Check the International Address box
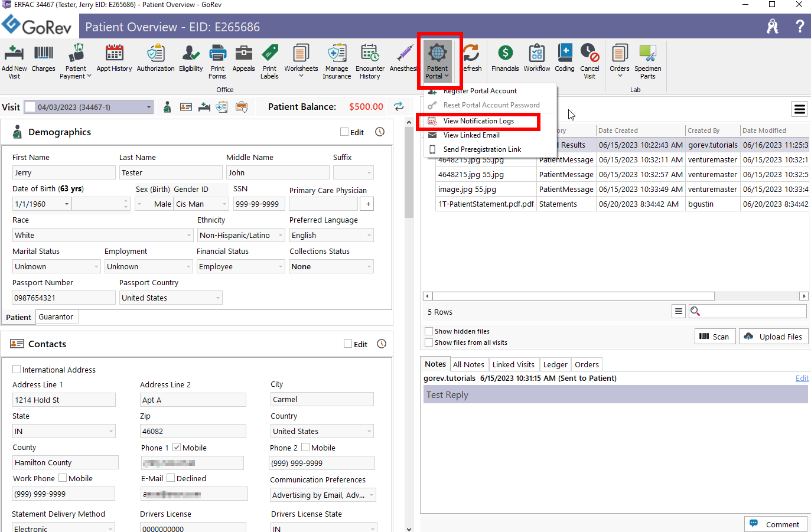The image size is (811, 532). pyautogui.click(x=17, y=369)
